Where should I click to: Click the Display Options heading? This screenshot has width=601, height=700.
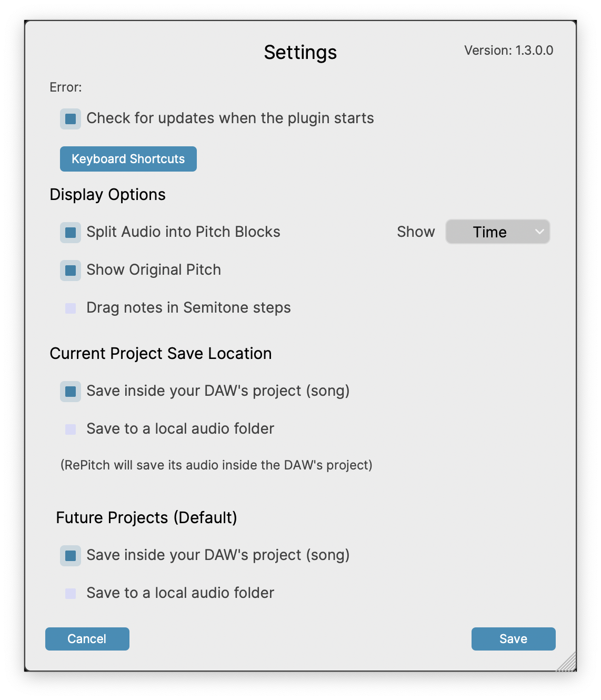pyautogui.click(x=108, y=195)
